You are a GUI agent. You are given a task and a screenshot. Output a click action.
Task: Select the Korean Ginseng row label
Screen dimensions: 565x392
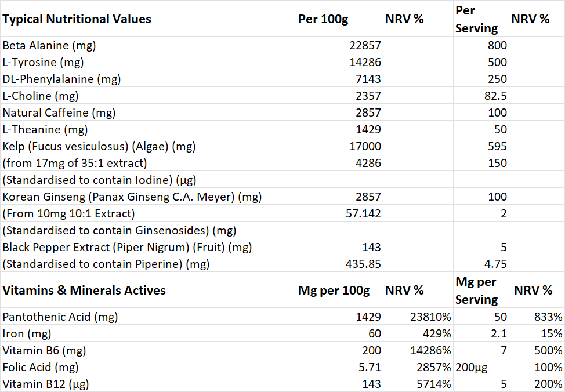(148, 197)
